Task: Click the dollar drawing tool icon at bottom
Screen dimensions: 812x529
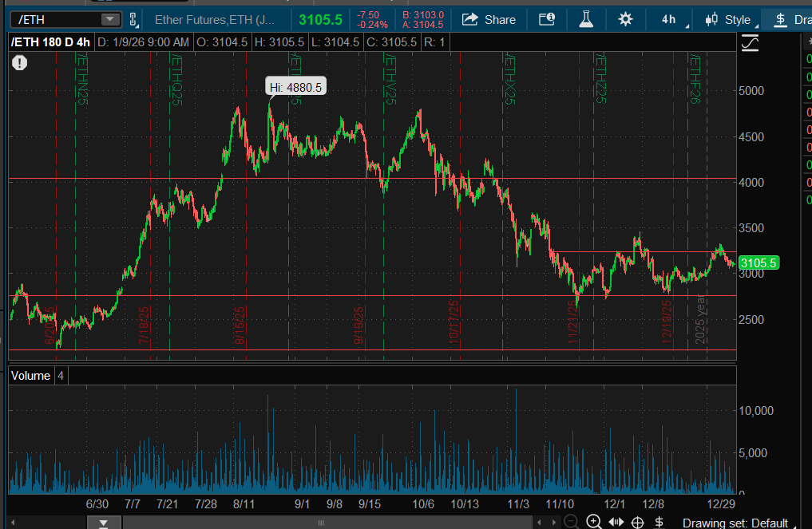Action: coord(660,522)
